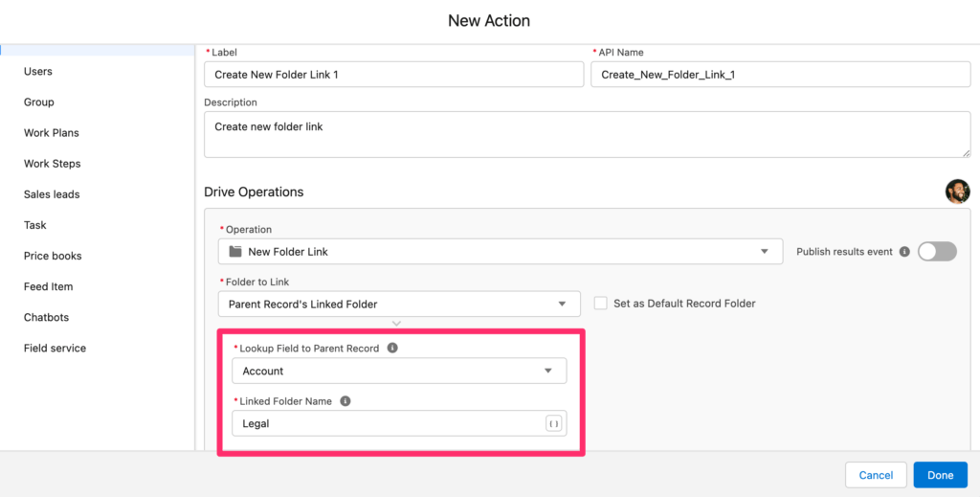The height and width of the screenshot is (497, 980).
Task: Click the Done button
Action: click(940, 475)
